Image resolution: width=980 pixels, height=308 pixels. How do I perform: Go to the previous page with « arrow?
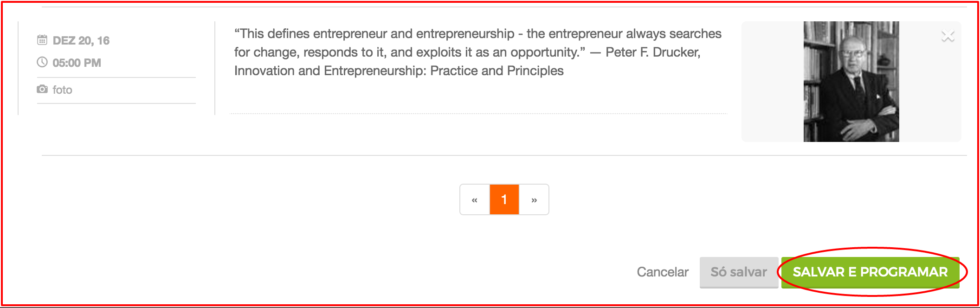(474, 200)
